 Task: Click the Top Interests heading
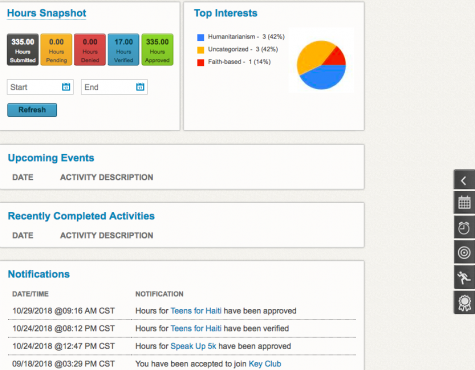click(226, 13)
